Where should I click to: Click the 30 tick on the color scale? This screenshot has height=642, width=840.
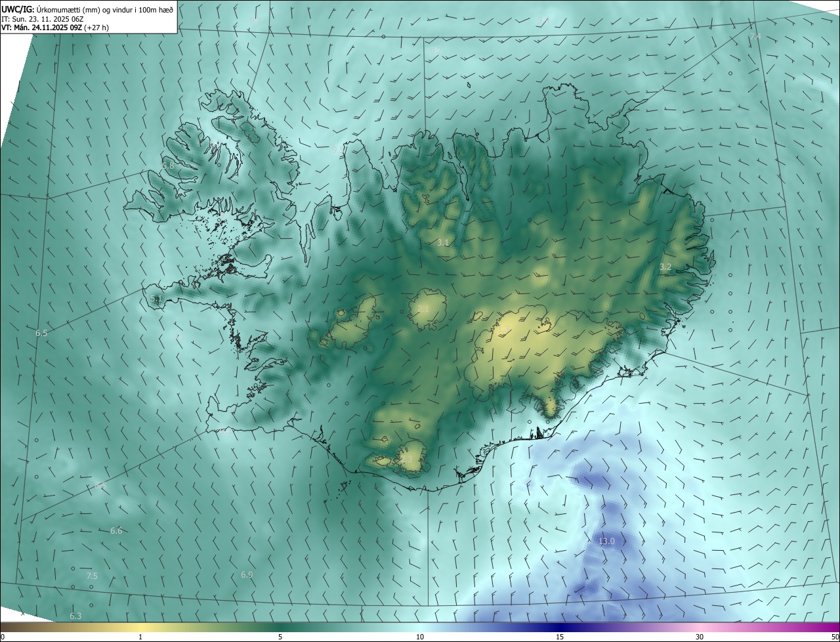click(700, 637)
